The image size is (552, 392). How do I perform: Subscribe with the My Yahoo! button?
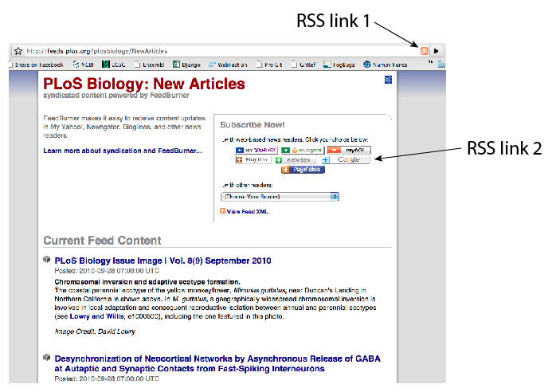pyautogui.click(x=256, y=150)
